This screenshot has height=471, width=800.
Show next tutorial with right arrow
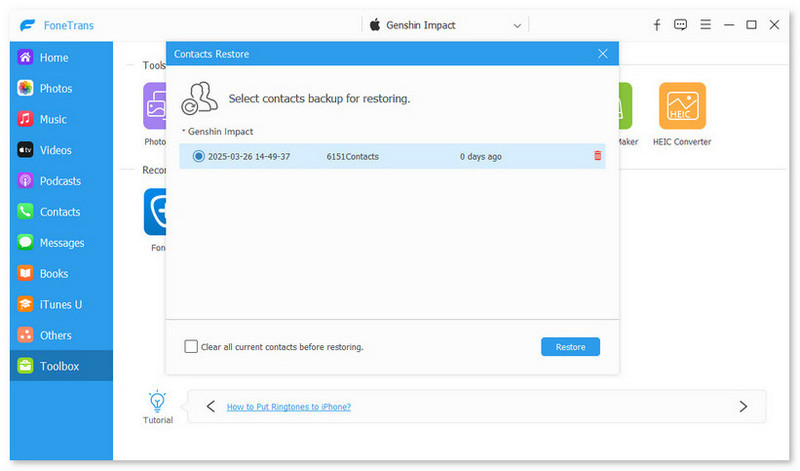[x=743, y=406]
